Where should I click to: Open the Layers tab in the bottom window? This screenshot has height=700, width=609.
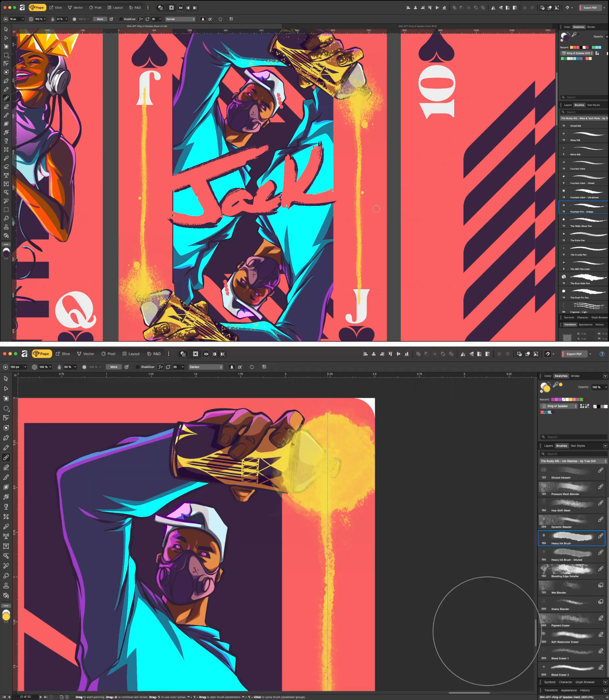548,446
